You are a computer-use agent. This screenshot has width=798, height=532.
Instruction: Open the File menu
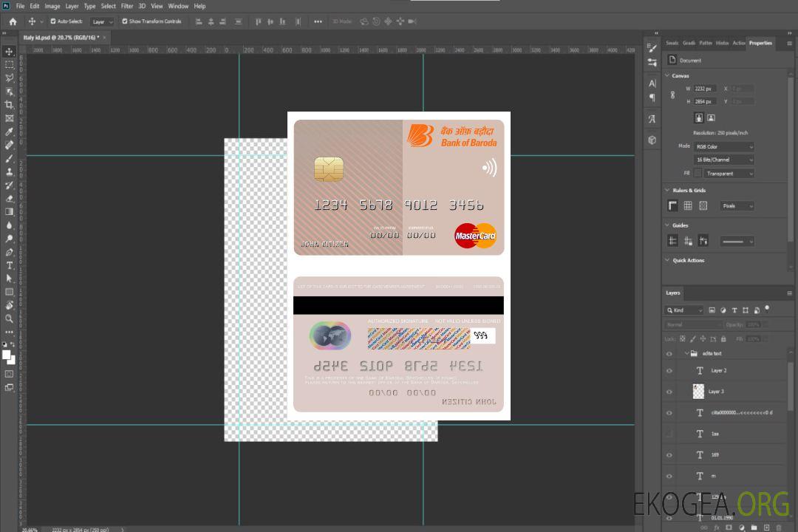point(21,6)
